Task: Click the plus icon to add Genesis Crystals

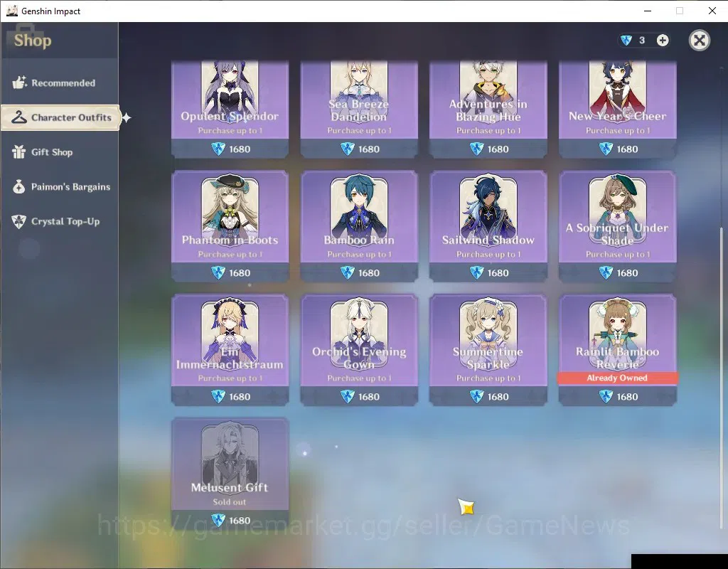Action: click(x=663, y=41)
